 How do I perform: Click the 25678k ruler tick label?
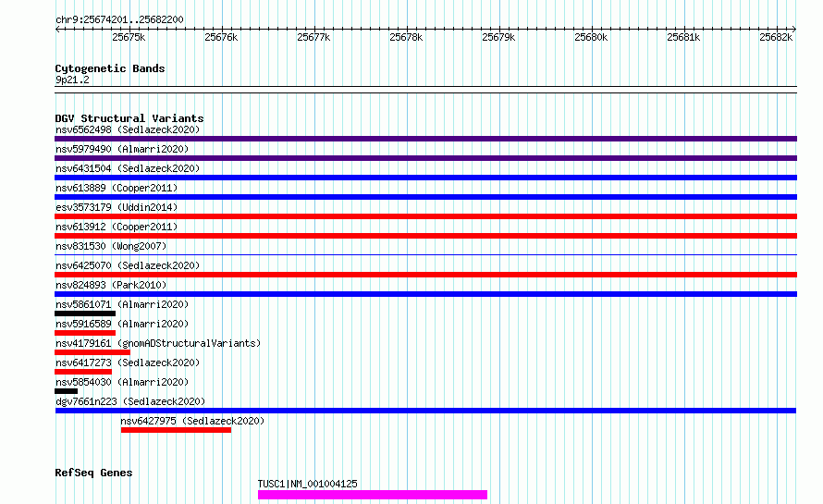click(x=406, y=37)
